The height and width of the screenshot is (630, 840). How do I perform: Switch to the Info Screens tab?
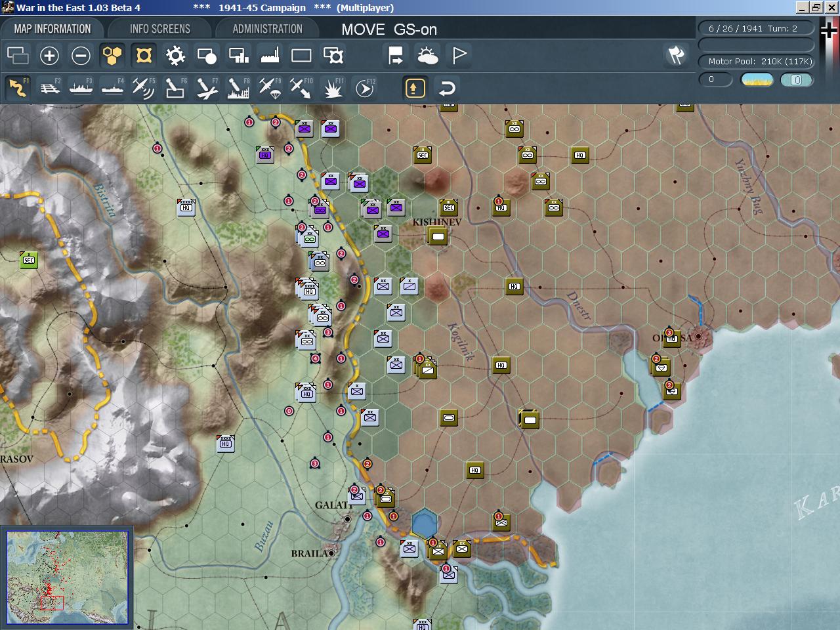pos(160,29)
